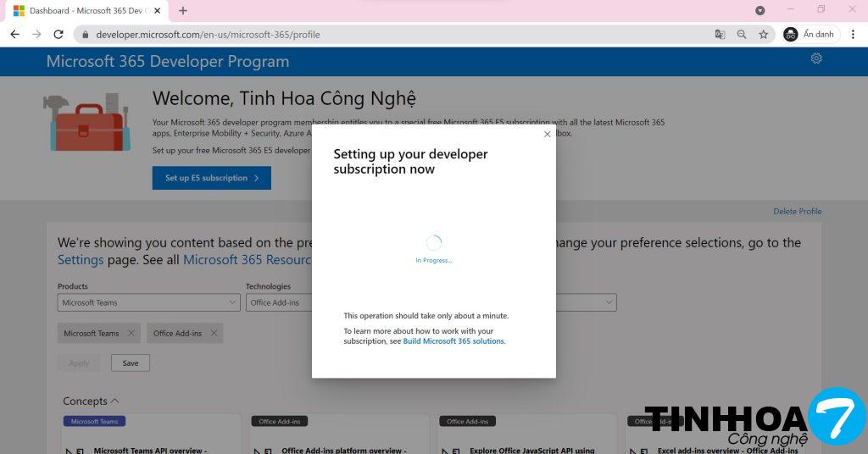Close the setting up subscription dialog

click(x=547, y=134)
